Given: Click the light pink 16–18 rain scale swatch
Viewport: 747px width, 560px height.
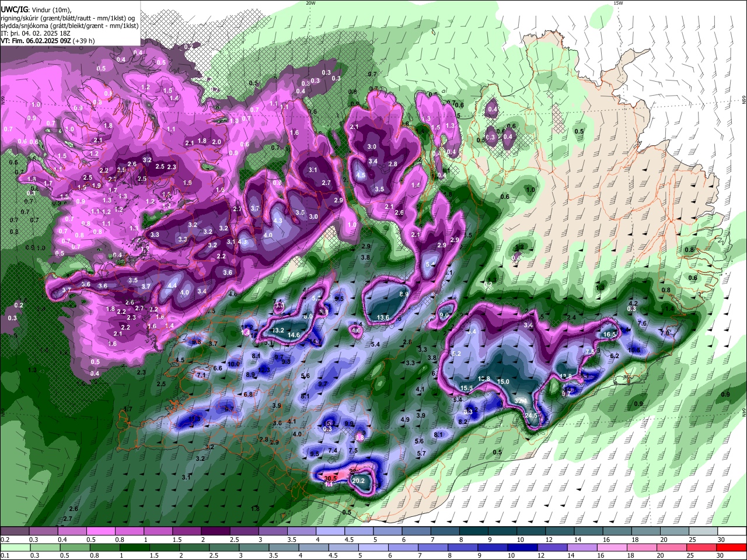Looking at the screenshot, I should tap(612, 547).
